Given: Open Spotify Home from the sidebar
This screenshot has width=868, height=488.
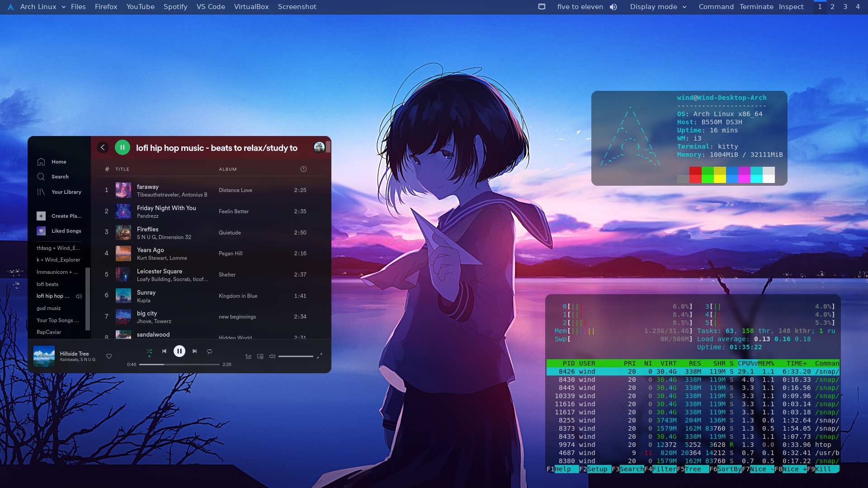Looking at the screenshot, I should pyautogui.click(x=58, y=162).
